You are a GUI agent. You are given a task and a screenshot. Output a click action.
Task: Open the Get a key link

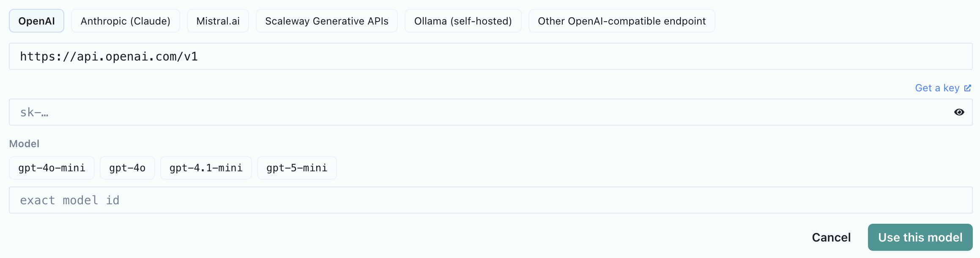pos(943,88)
